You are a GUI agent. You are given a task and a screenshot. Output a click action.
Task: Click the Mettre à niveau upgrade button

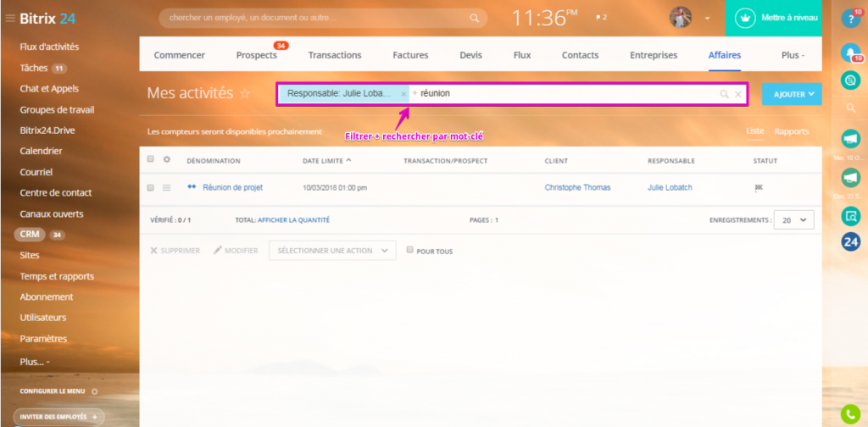(x=773, y=18)
